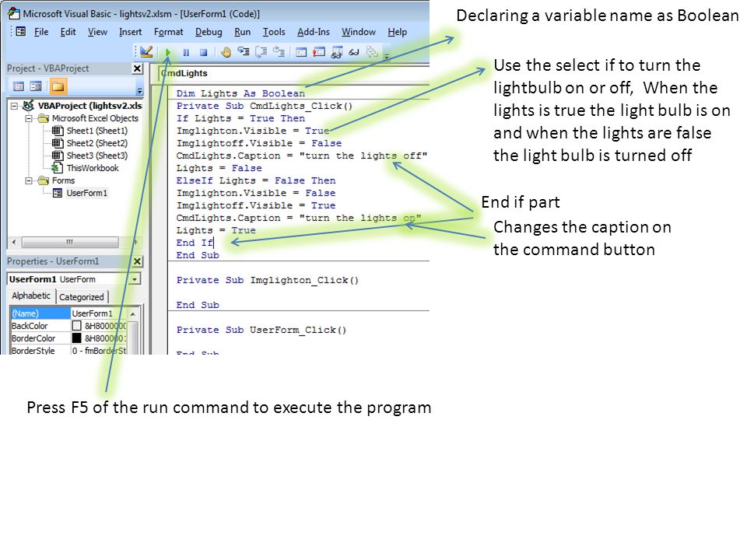The width and height of the screenshot is (747, 560).
Task: Collapse the VBAProject (lightsv2.xls) tree node
Action: point(15,106)
